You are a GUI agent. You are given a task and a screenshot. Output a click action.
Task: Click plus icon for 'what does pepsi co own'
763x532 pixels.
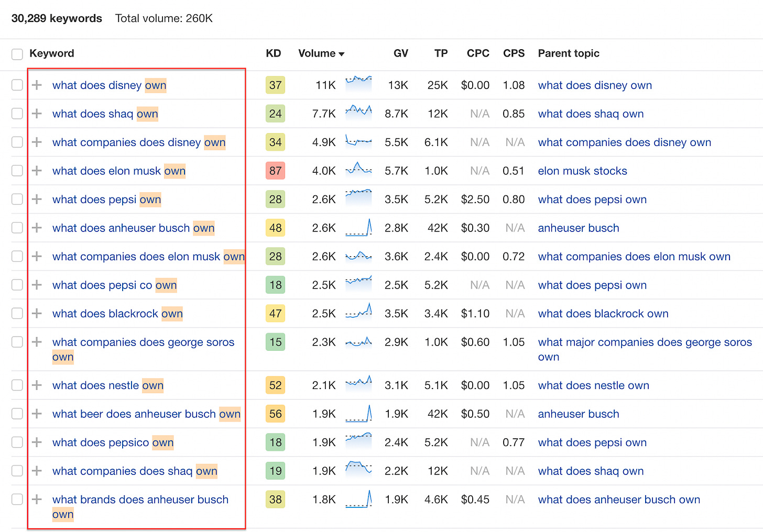click(37, 285)
